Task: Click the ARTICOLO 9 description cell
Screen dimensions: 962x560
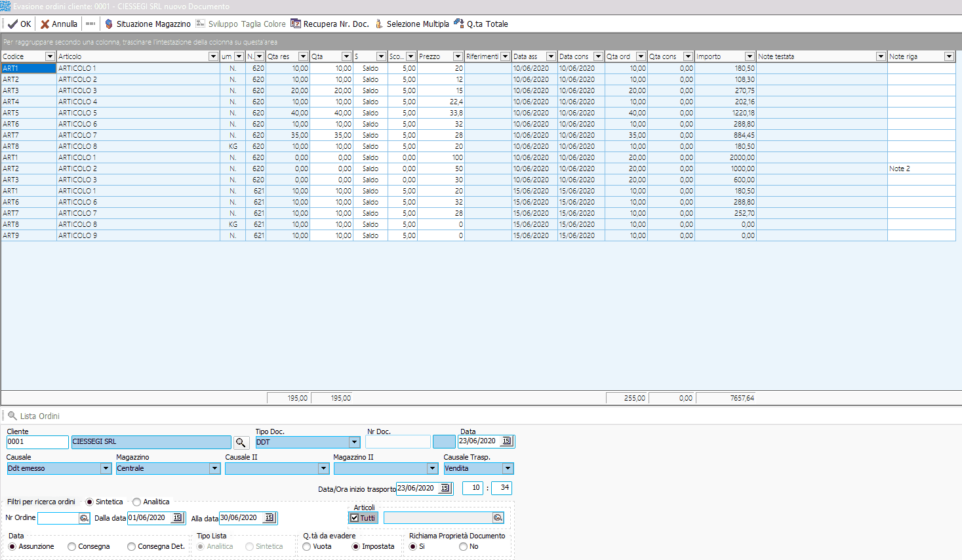Action: [138, 235]
